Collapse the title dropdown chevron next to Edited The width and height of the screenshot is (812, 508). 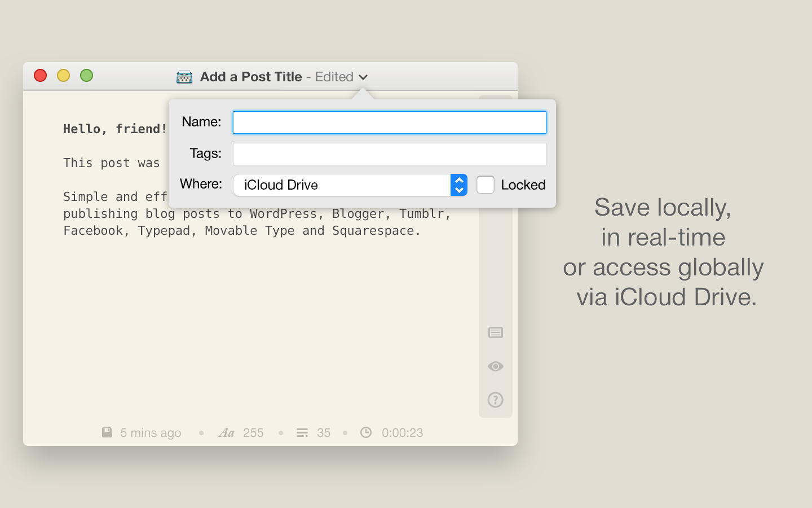click(364, 77)
